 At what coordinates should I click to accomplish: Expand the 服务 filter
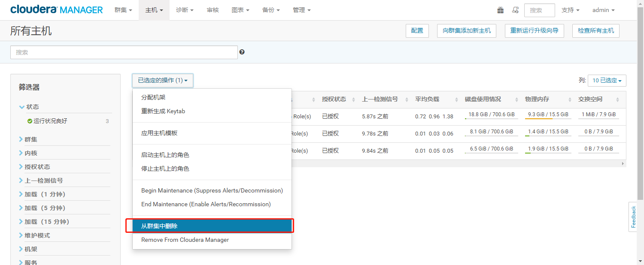(x=28, y=262)
